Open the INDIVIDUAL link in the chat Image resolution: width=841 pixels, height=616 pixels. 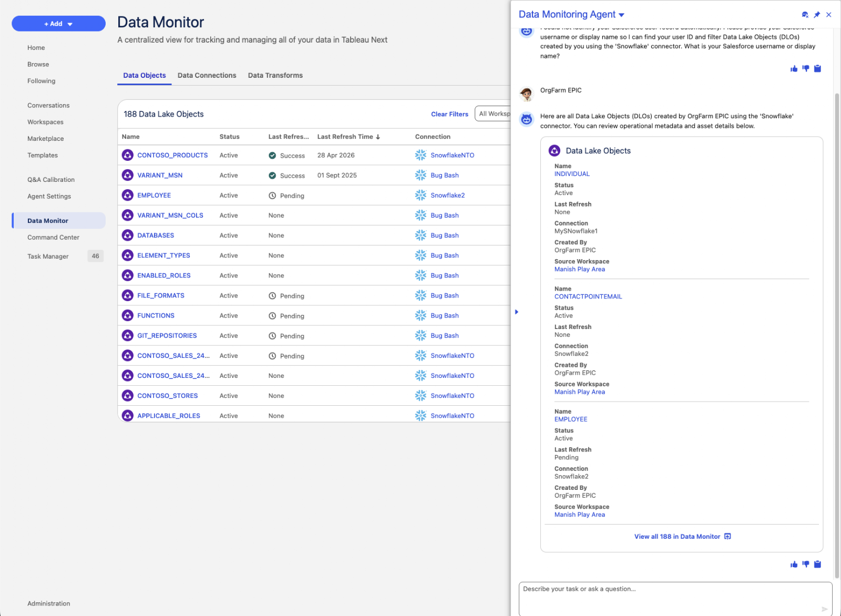572,174
